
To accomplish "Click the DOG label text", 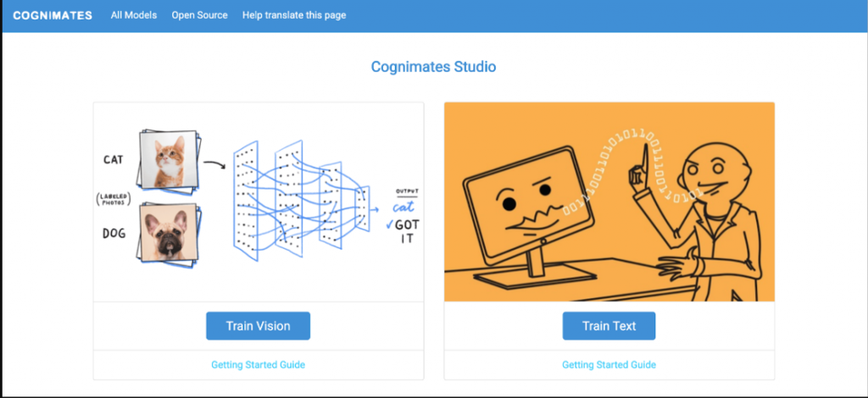I will (114, 233).
